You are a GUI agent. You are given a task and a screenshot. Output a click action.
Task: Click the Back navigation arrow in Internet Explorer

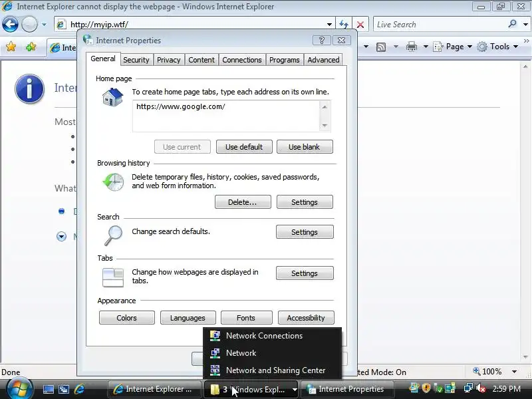tap(10, 25)
